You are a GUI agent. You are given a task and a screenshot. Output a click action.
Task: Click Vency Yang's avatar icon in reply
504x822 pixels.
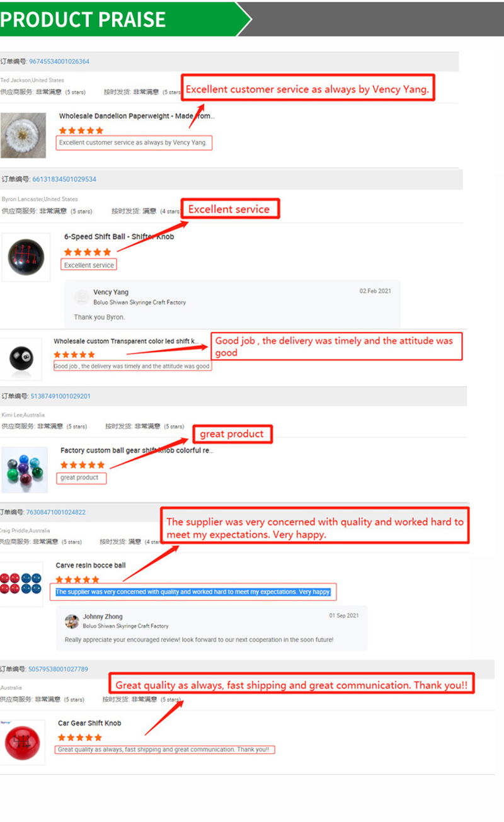point(81,297)
